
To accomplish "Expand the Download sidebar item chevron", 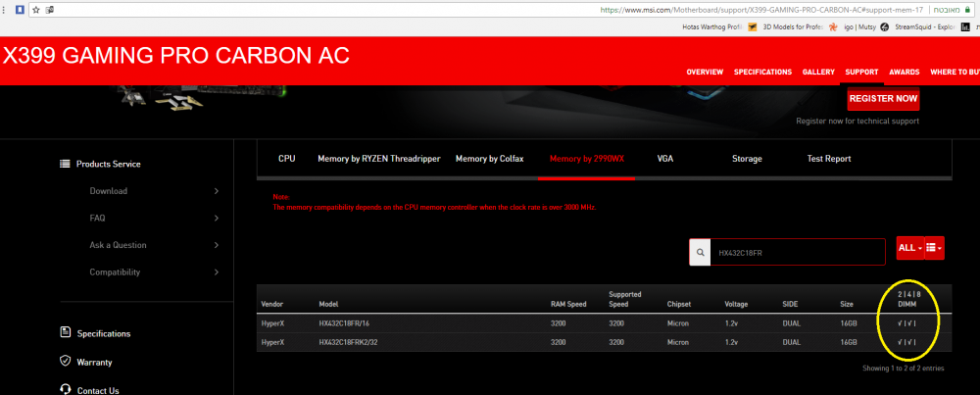I will click(x=217, y=191).
